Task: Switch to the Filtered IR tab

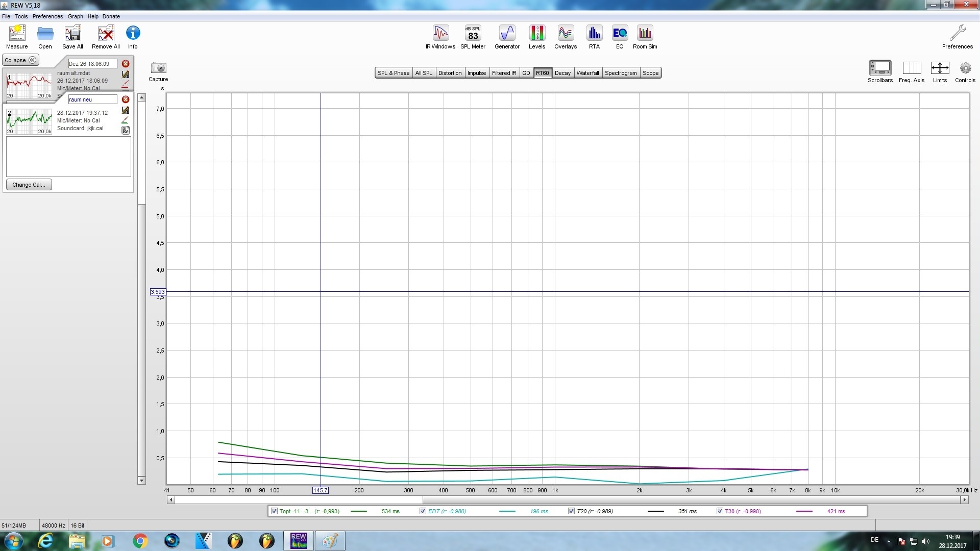Action: pos(504,73)
